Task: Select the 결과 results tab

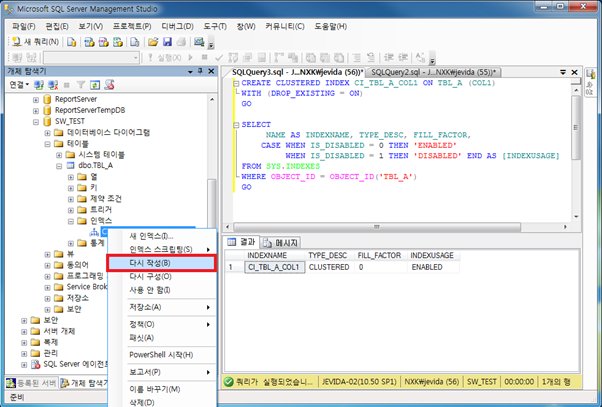Action: point(241,242)
